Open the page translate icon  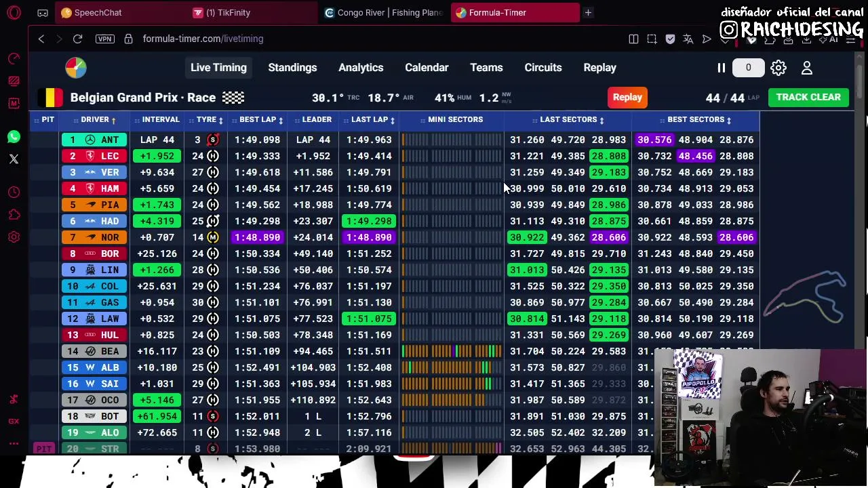[688, 39]
